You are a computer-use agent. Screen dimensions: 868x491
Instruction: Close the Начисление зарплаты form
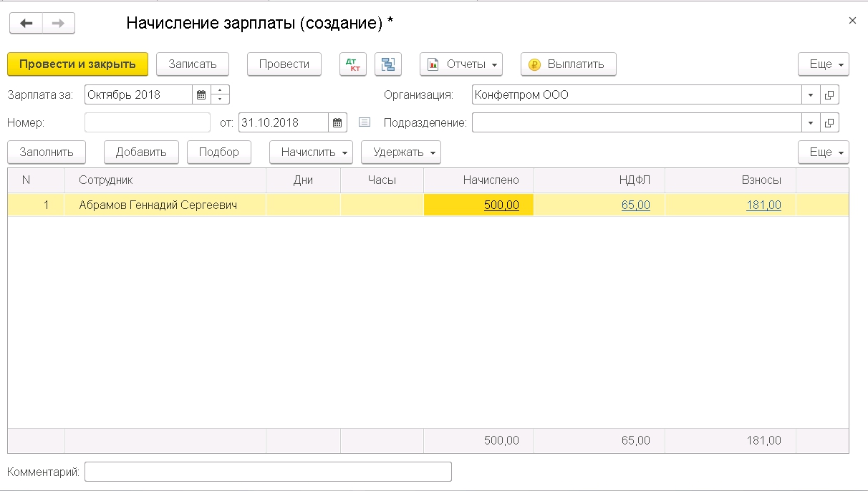852,21
